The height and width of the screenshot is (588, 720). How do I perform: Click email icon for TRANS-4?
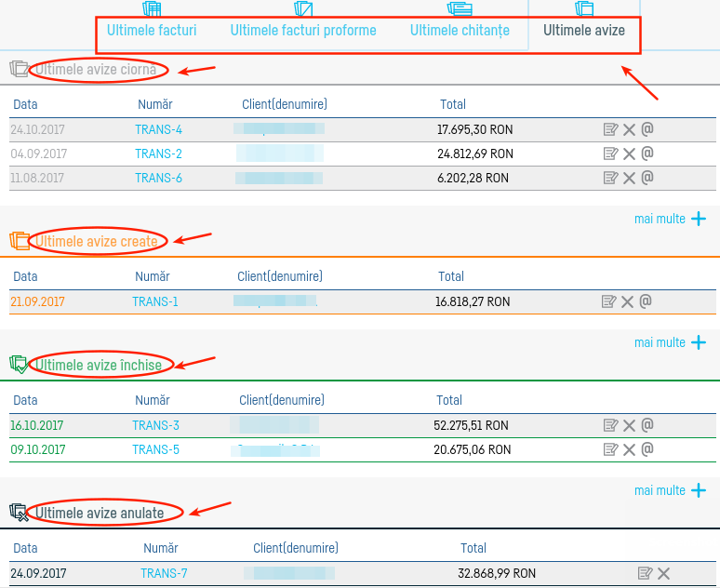(647, 129)
